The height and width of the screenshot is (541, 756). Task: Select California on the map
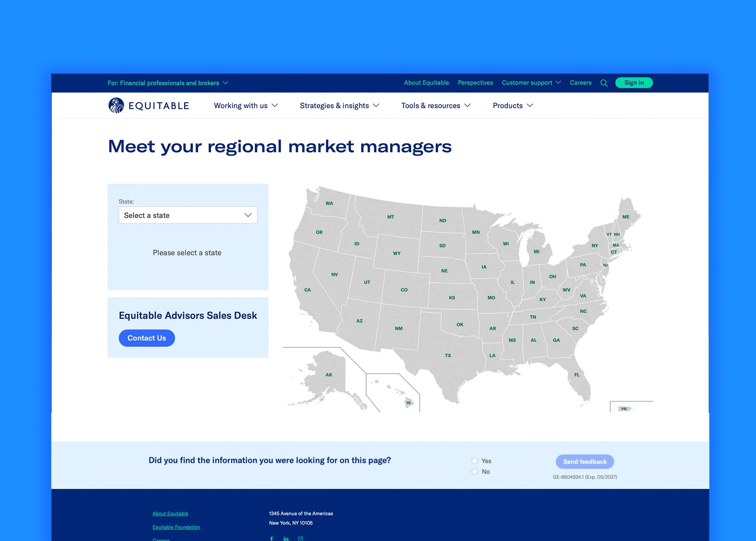click(x=307, y=290)
